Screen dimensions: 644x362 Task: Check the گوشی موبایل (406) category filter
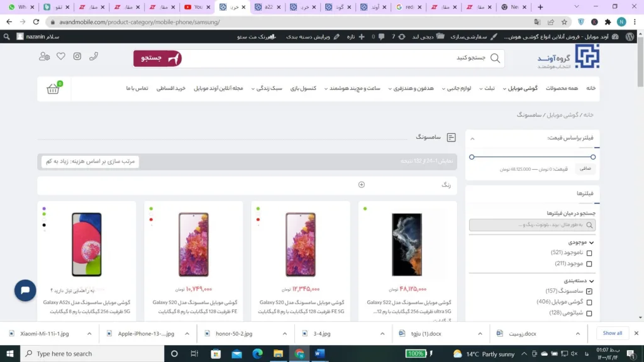(589, 302)
